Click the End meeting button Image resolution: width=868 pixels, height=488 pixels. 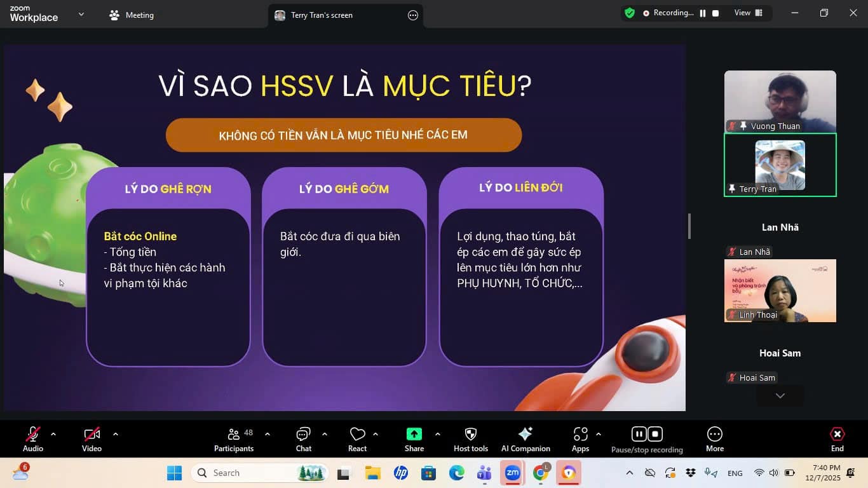coord(837,438)
